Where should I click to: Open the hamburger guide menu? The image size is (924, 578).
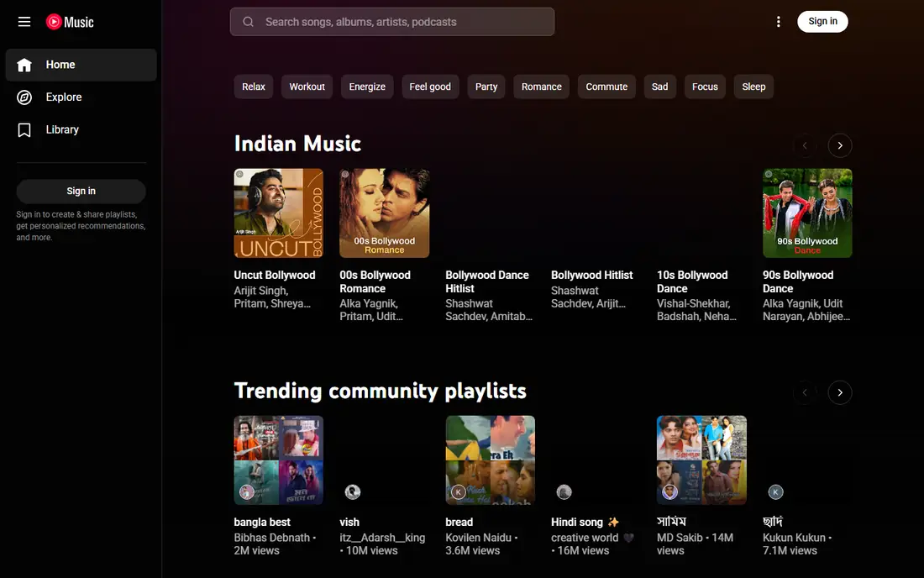(24, 22)
